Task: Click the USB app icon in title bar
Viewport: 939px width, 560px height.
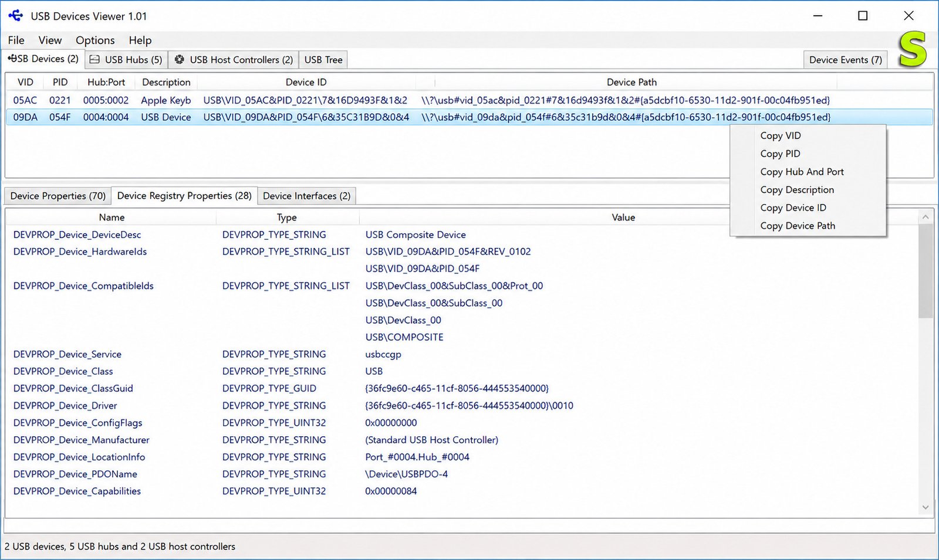Action: (x=16, y=16)
